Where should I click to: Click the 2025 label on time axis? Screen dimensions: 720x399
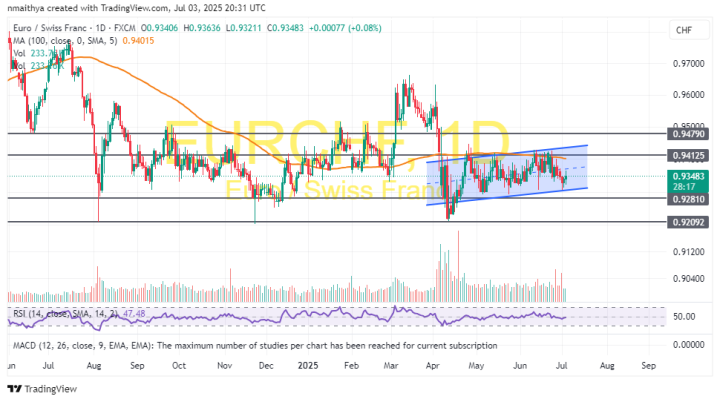click(x=308, y=366)
